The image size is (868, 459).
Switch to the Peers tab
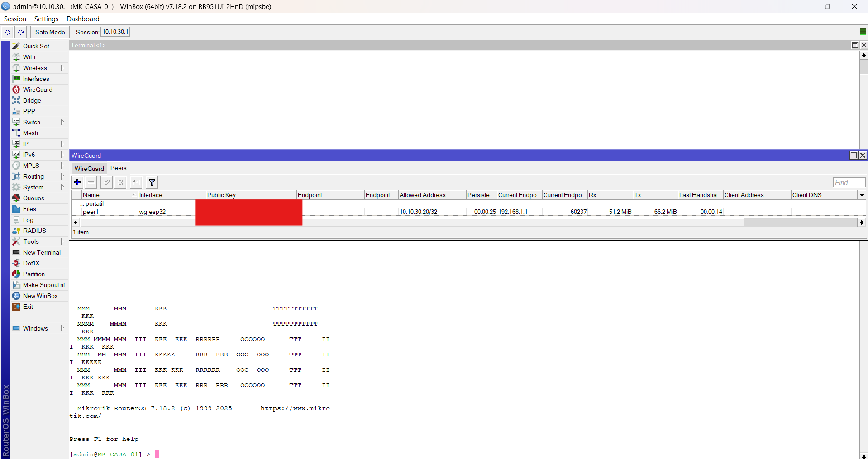point(119,168)
